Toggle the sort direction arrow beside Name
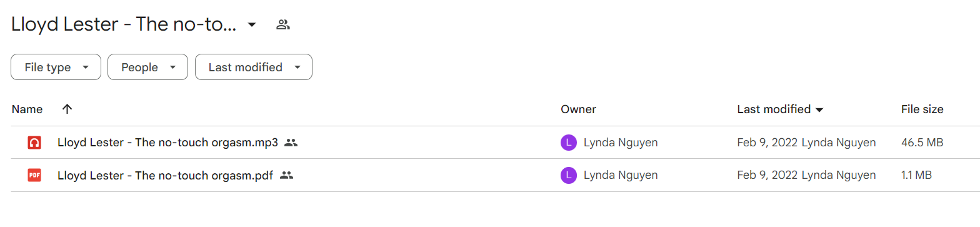Screen dimensions: 980x227 (x=67, y=109)
